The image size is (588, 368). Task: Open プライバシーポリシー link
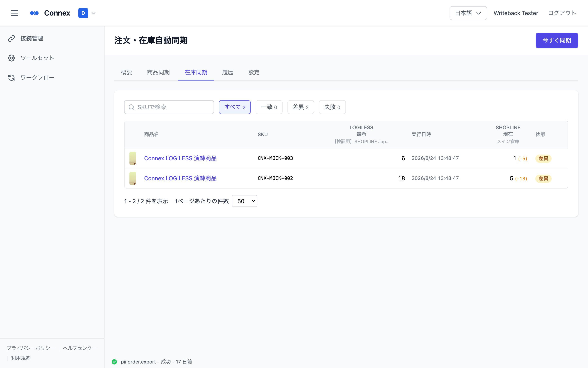pos(31,348)
